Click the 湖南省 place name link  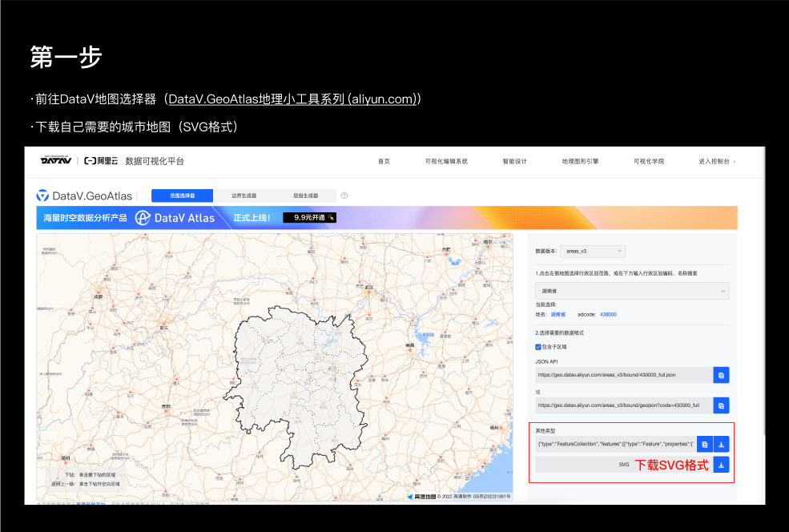coord(558,315)
